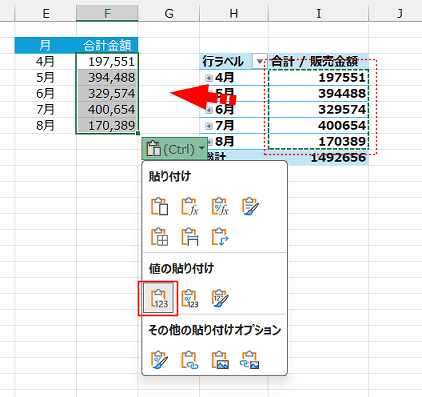Image resolution: width=422 pixels, height=397 pixels.
Task: Click the 6月 cell in column E
Action: click(x=45, y=94)
